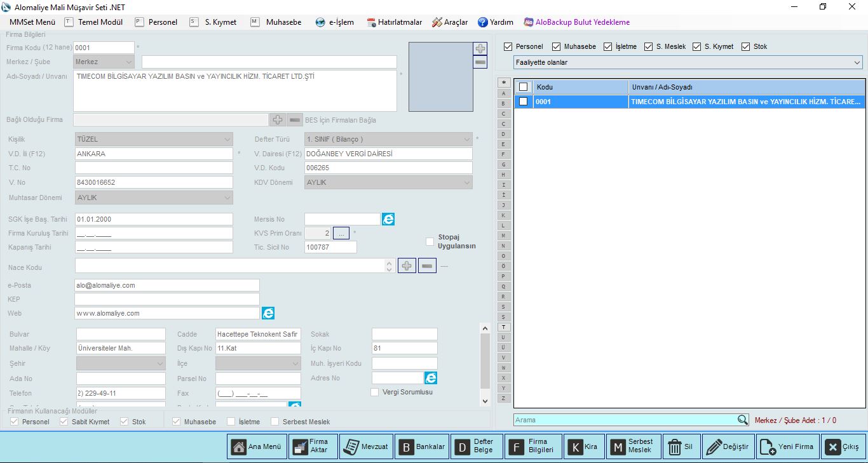This screenshot has height=463, width=868.
Task: Click the address panel scroll-up arrow
Action: point(485,328)
